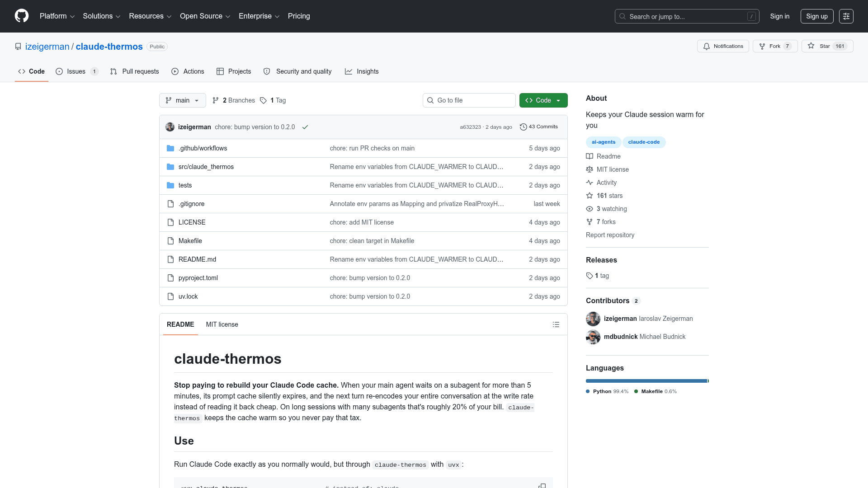Focus the Go to file field

pyautogui.click(x=469, y=100)
